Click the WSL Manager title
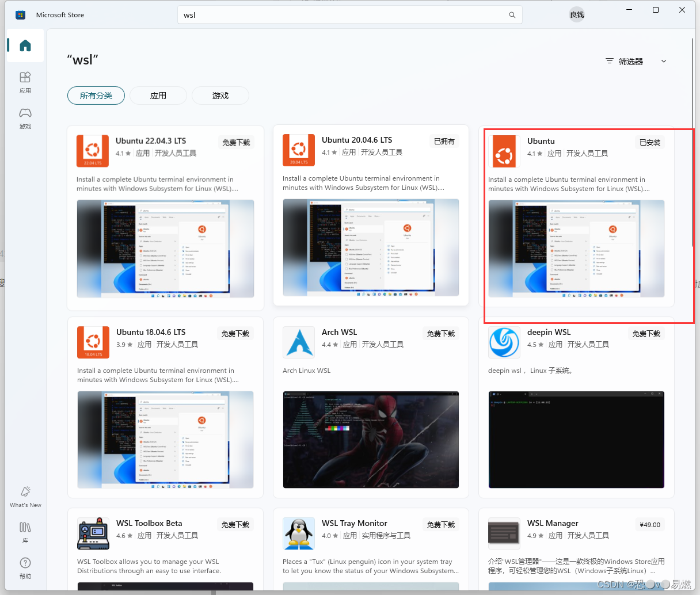Screen dimensions: 700x595 click(553, 523)
